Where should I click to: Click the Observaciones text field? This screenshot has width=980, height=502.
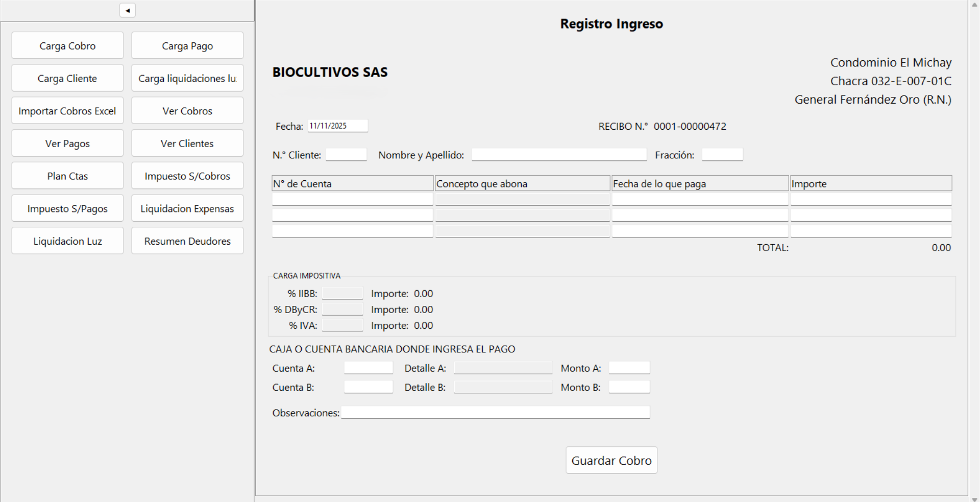coord(495,413)
